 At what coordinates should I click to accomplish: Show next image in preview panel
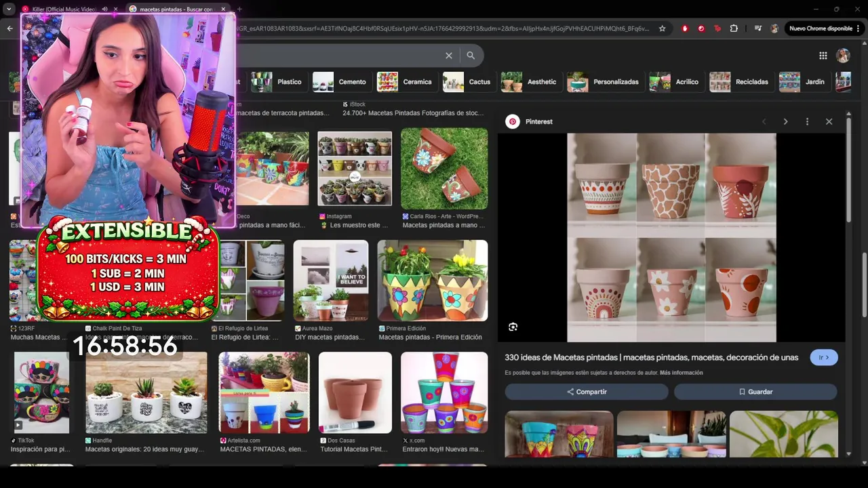pos(785,121)
